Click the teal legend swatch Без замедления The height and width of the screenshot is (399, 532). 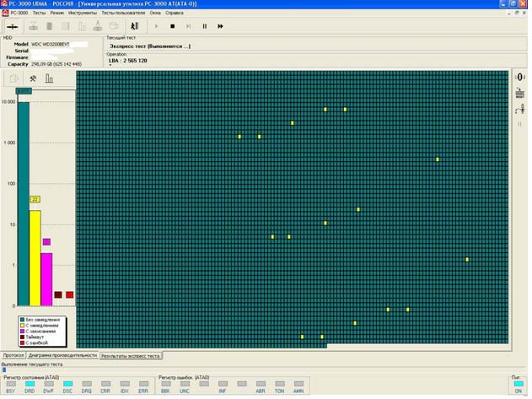point(23,320)
